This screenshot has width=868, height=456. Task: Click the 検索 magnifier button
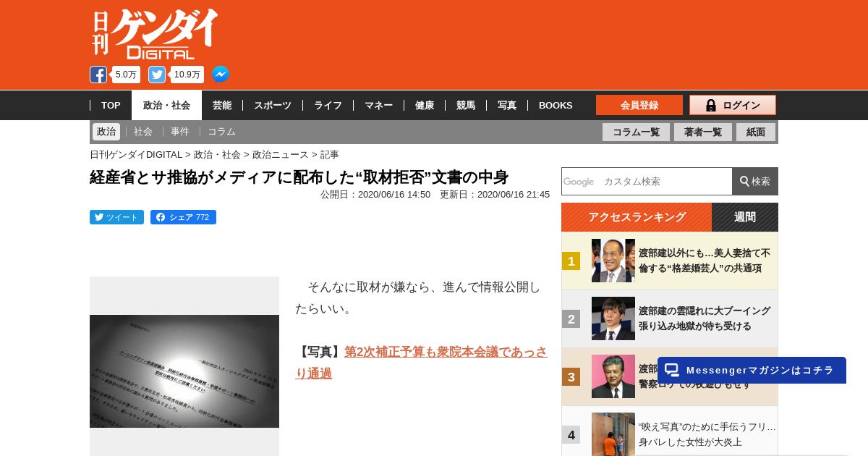(x=755, y=181)
